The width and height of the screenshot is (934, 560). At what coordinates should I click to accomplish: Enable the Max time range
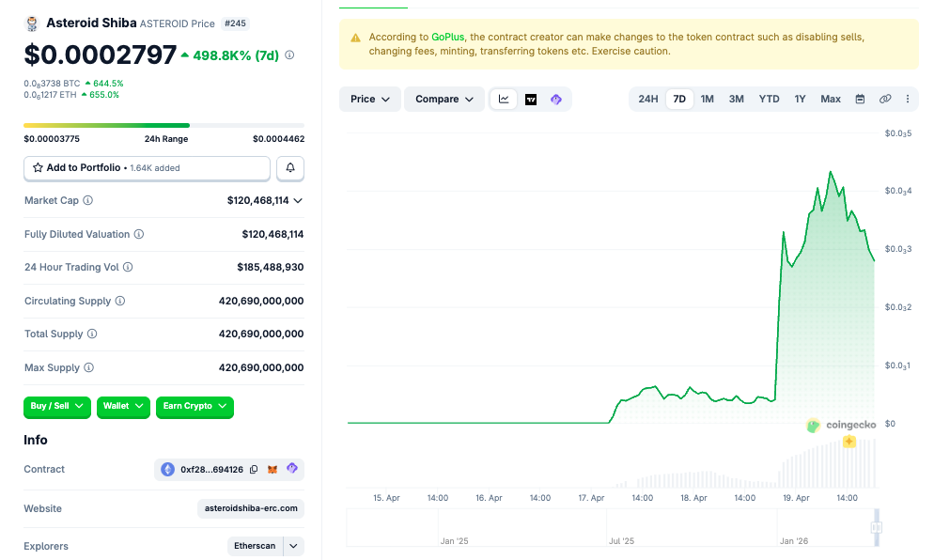pos(831,99)
